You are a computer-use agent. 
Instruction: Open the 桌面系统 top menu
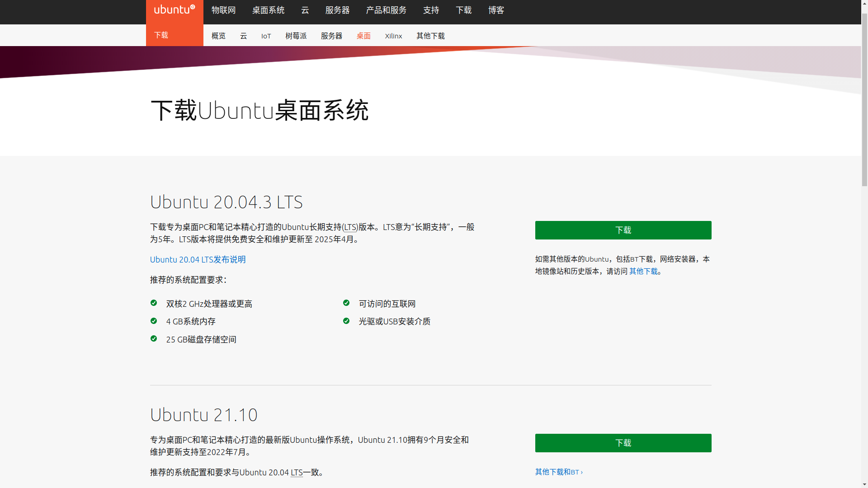click(x=268, y=10)
